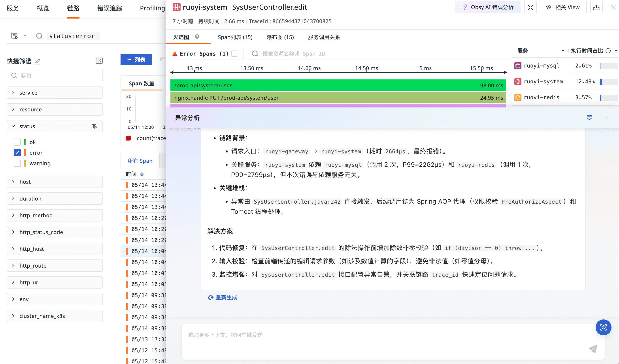Expand the resource filter

click(x=55, y=109)
